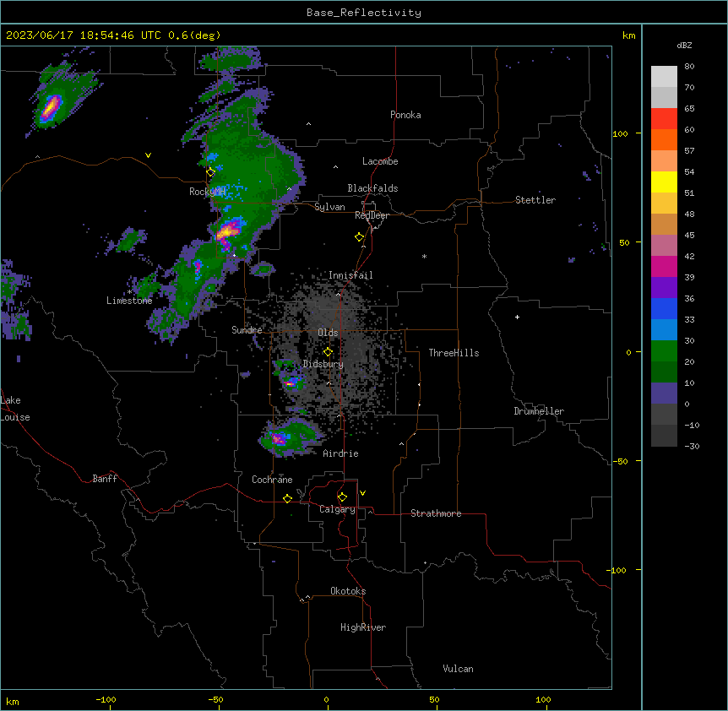Viewport: 728px width, 711px height.
Task: Click yellow diamond marker above Calgary label
Action: coord(342,497)
